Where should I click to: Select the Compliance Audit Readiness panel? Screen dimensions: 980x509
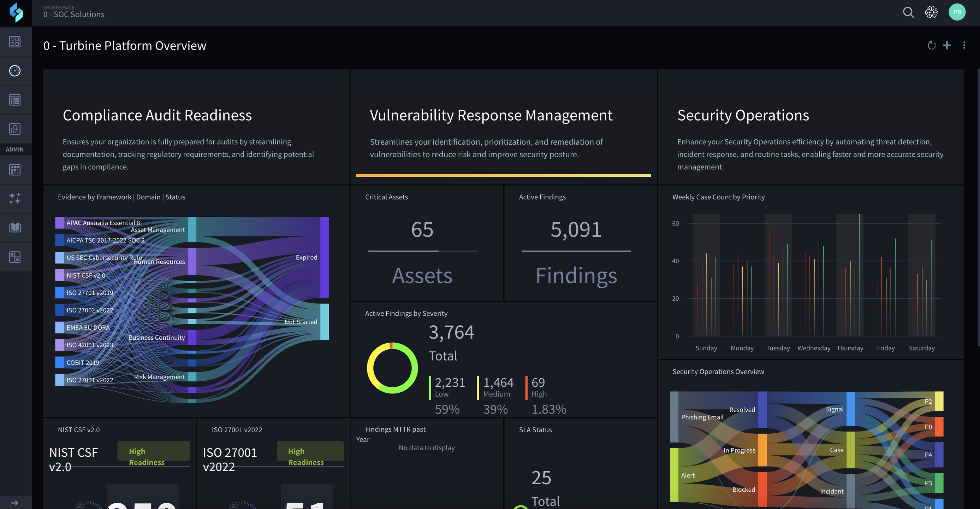196,127
